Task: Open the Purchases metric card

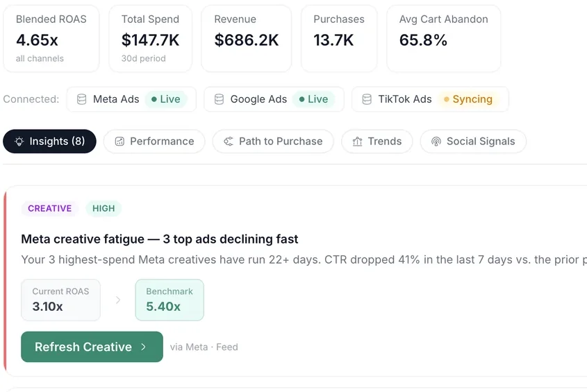Action: coord(339,39)
